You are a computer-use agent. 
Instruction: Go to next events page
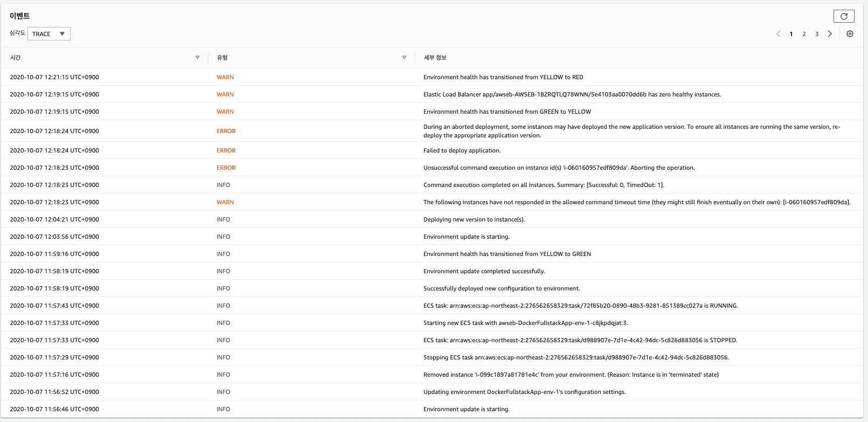point(830,34)
